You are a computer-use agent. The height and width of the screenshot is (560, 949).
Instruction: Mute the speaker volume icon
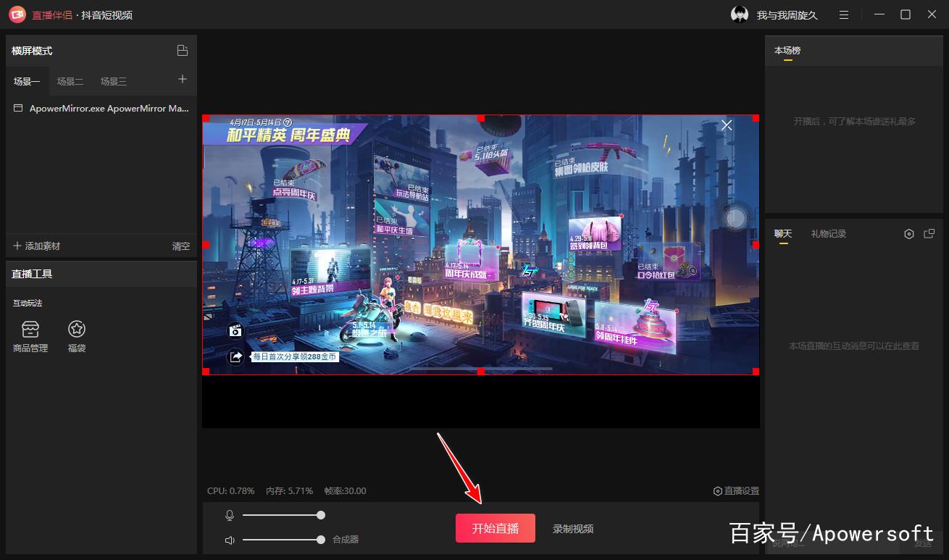click(230, 540)
